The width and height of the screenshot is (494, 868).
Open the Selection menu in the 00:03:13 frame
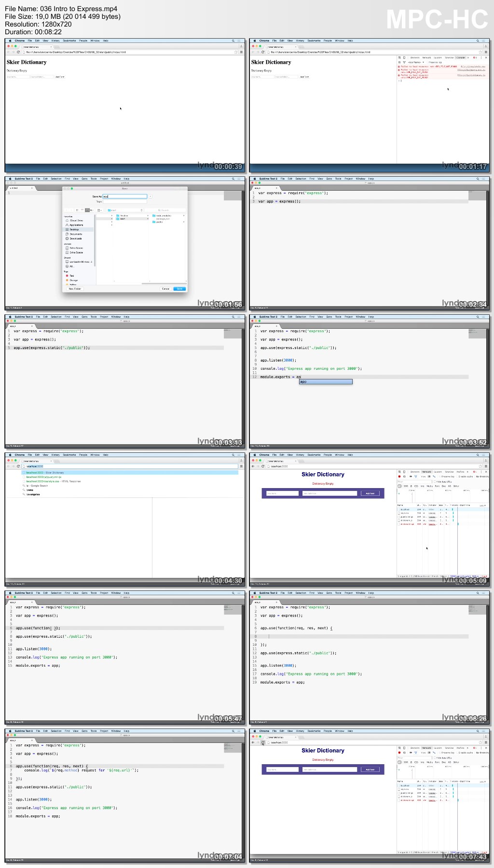coord(56,317)
